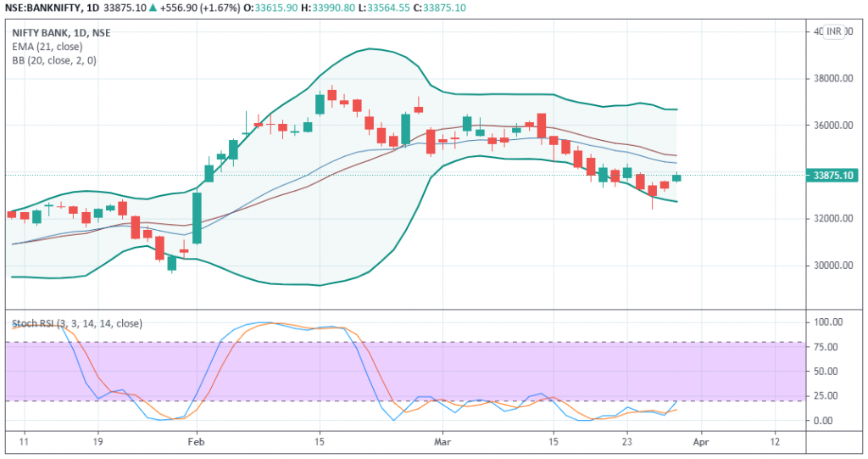Select the Feb label on the time axis
868x459 pixels.
pyautogui.click(x=197, y=442)
